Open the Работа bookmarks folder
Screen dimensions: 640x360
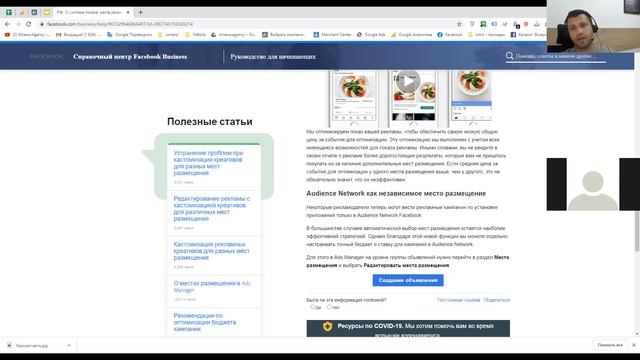click(196, 35)
